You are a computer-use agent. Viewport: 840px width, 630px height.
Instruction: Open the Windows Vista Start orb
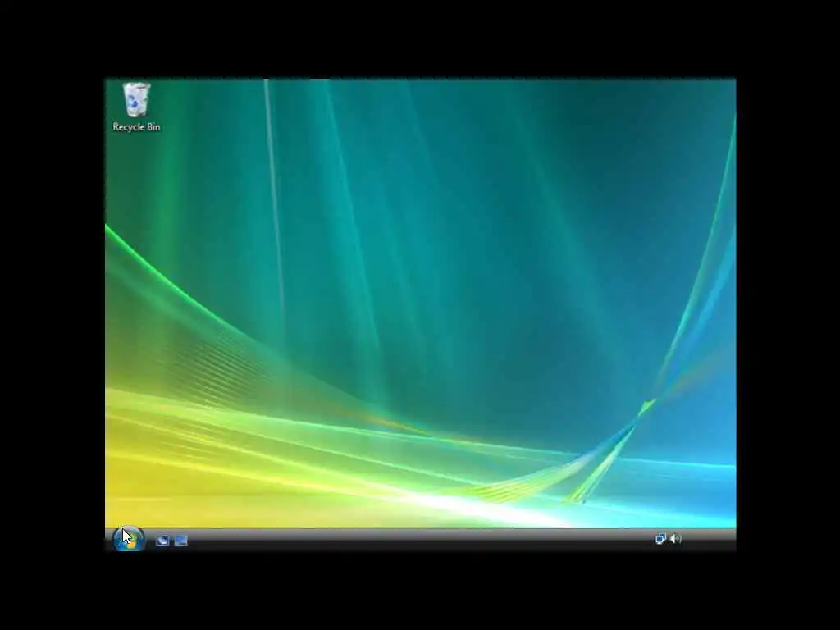(x=129, y=539)
